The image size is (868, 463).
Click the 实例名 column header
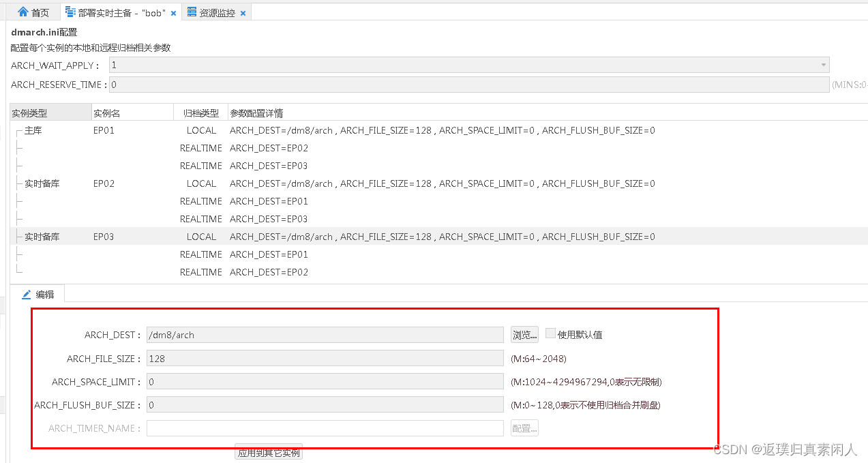pos(133,113)
